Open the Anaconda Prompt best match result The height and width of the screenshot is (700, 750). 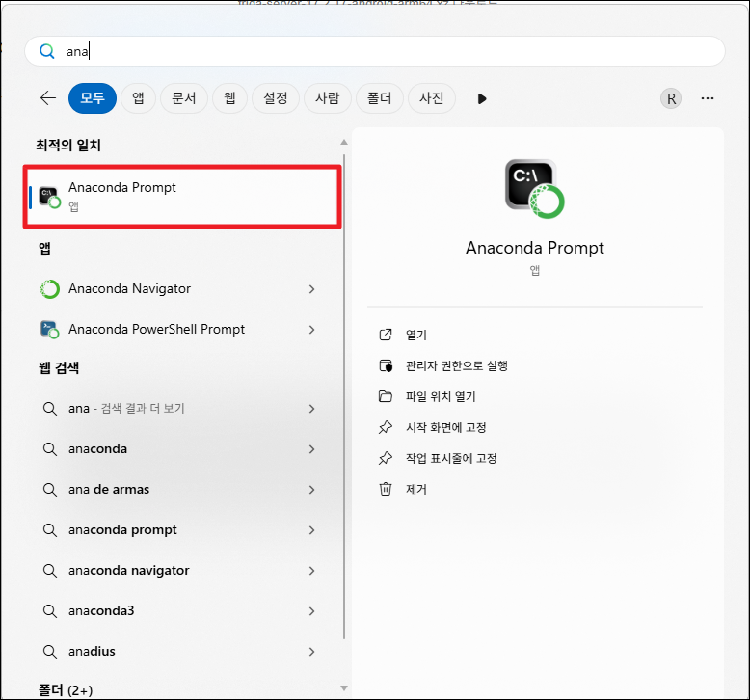click(x=182, y=197)
